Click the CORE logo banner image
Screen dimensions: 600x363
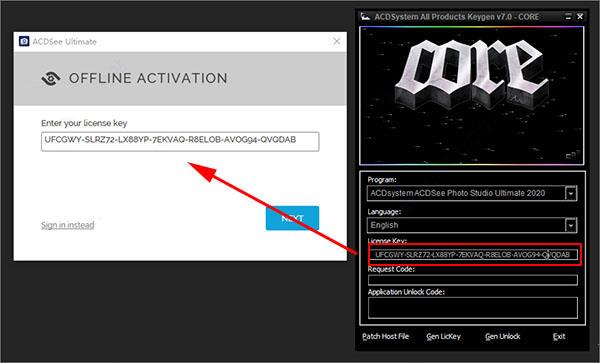point(472,96)
